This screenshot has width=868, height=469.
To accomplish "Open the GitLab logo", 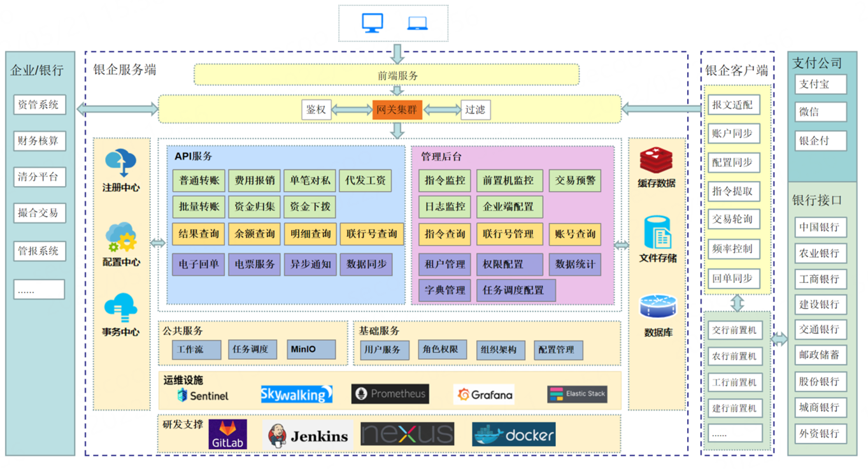I will tap(227, 435).
